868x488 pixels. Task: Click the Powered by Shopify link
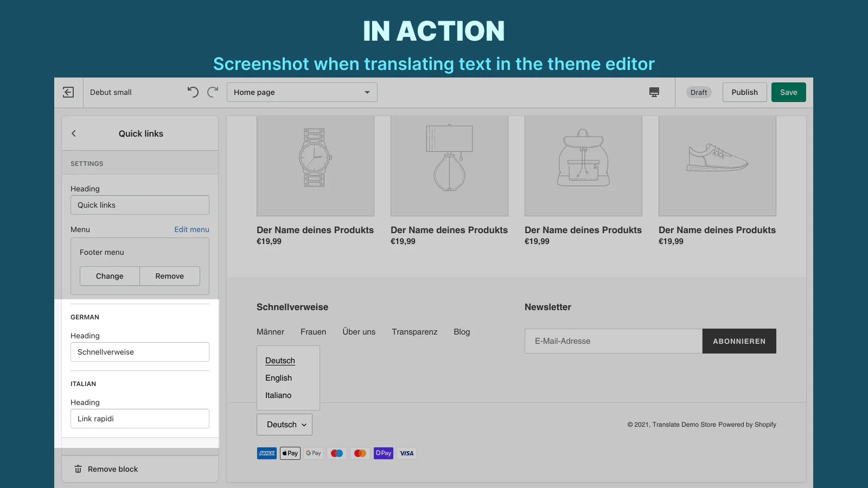(747, 425)
